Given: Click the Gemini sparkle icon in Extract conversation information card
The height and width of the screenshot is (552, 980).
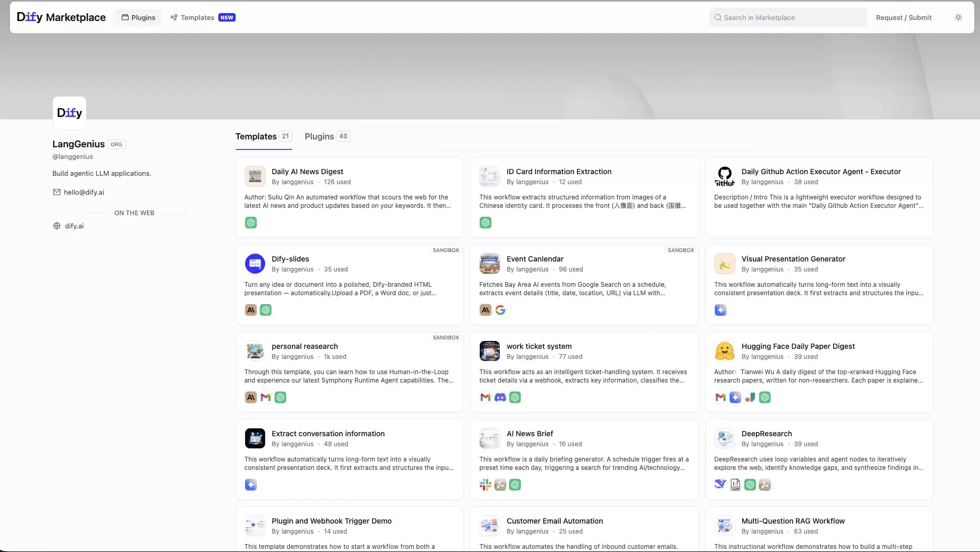Looking at the screenshot, I should pyautogui.click(x=251, y=485).
